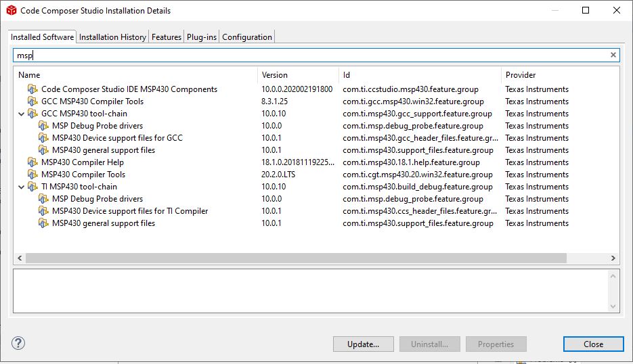Click id com.ti.cgt.msp430.20.win32.feature.group
Screen dimensions: 633x364
[x=418, y=175]
